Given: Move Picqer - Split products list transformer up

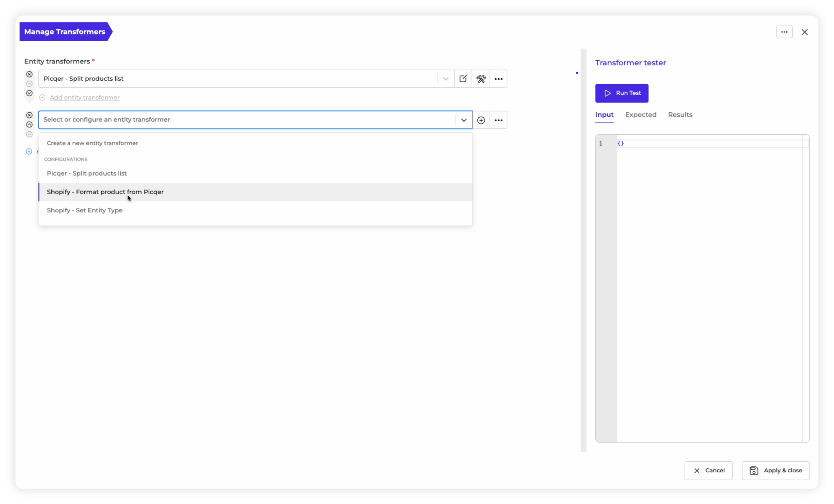Looking at the screenshot, I should pos(29,84).
